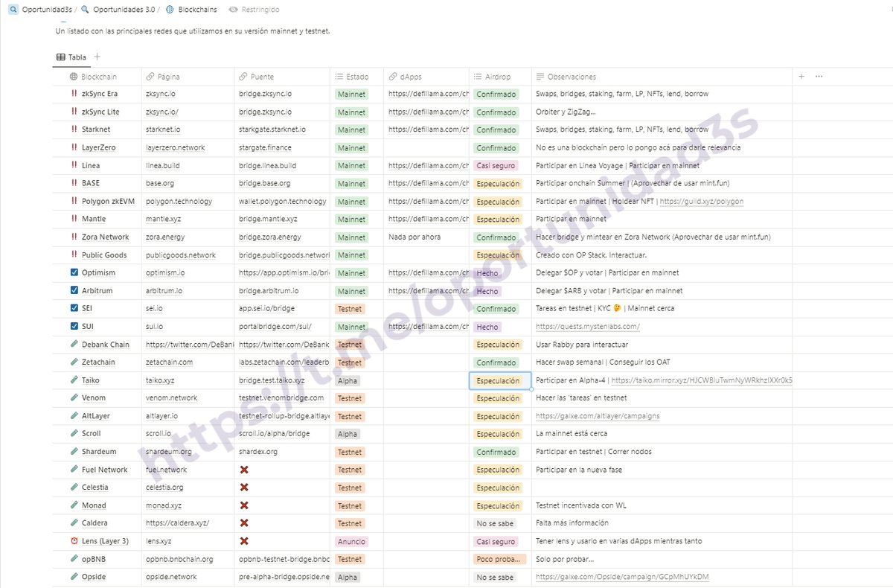
Task: Open the Página column header menu
Action: point(188,77)
